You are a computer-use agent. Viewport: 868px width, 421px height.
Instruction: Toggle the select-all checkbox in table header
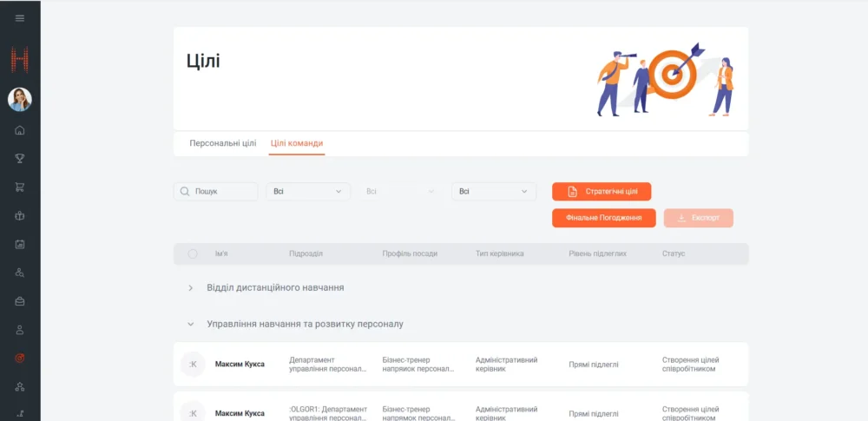pyautogui.click(x=193, y=253)
